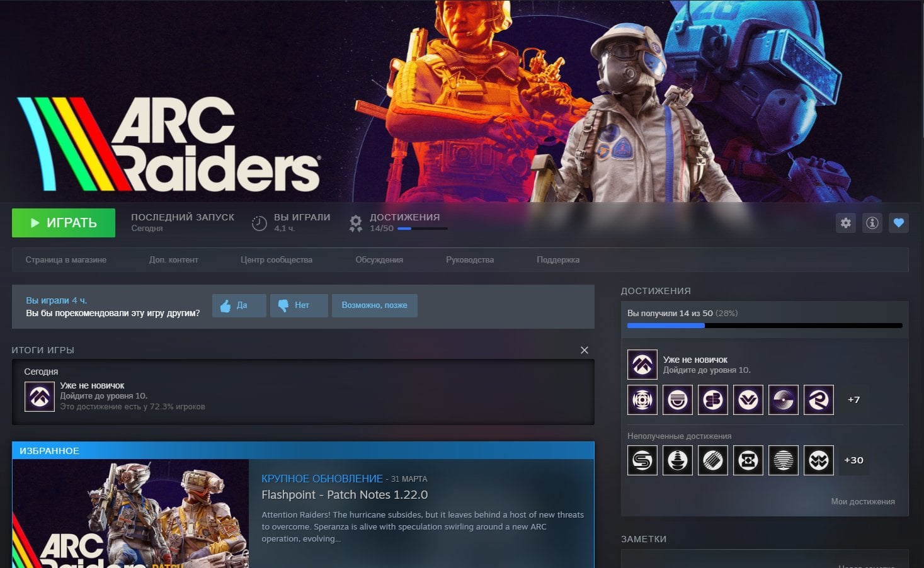This screenshot has width=924, height=568.
Task: Choose Возможно, позже button
Action: coord(375,305)
